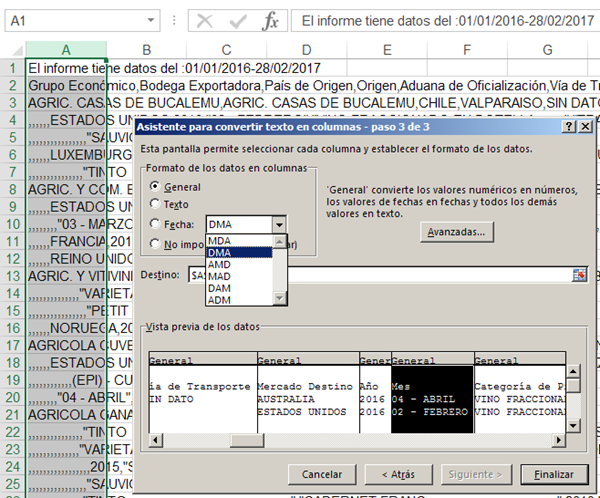Select the Fecha date format option
Image resolution: width=600 pixels, height=498 pixels.
154,224
